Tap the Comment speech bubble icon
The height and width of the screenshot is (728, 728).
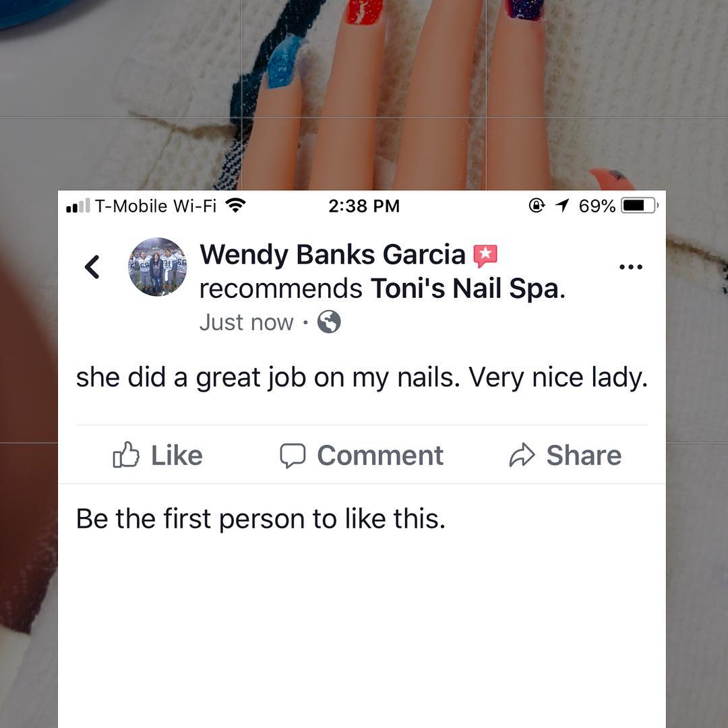(x=293, y=456)
